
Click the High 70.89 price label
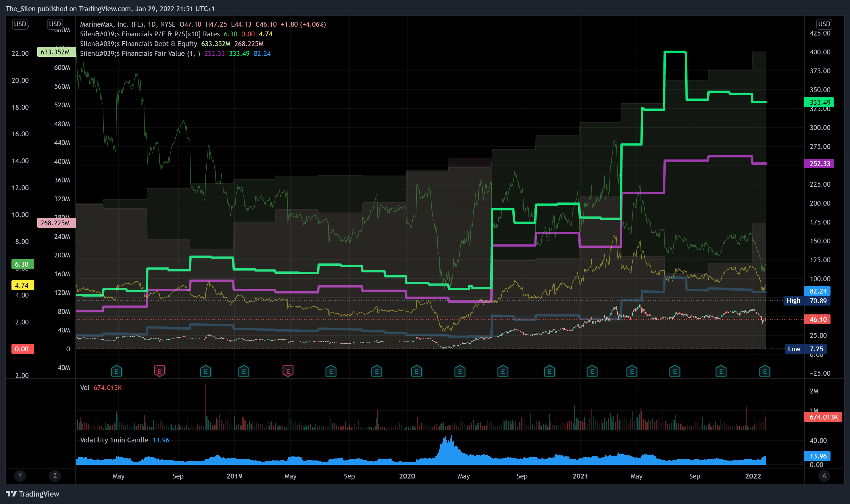pyautogui.click(x=807, y=301)
